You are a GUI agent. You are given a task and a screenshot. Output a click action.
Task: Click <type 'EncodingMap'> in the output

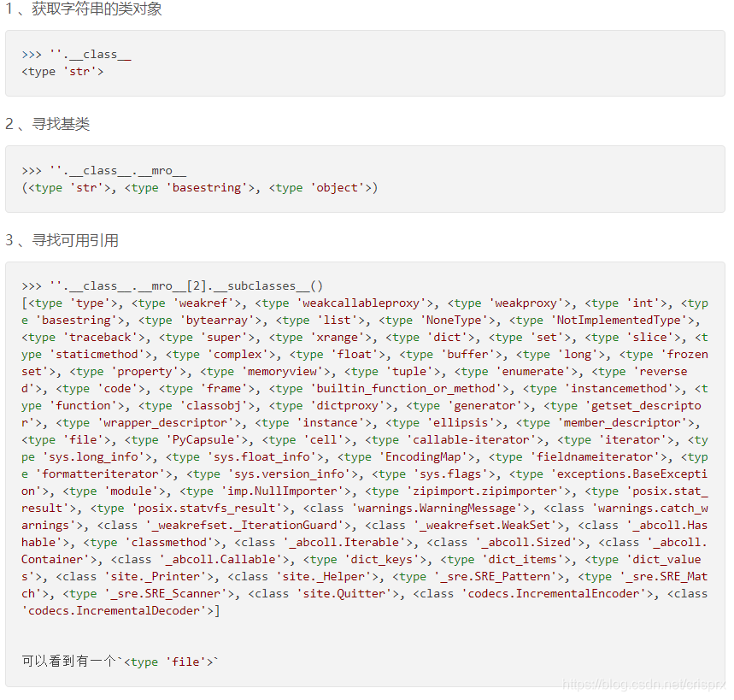point(406,457)
